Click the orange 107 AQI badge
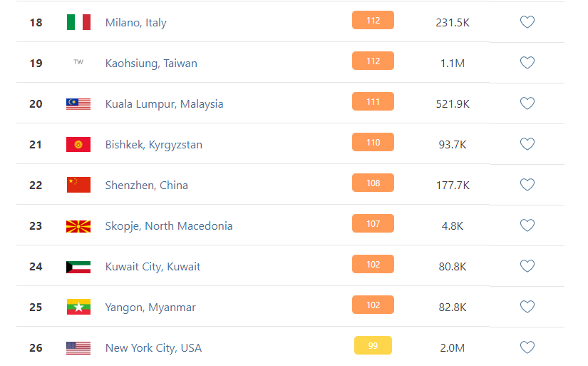This screenshot has width=588, height=366. 373,223
